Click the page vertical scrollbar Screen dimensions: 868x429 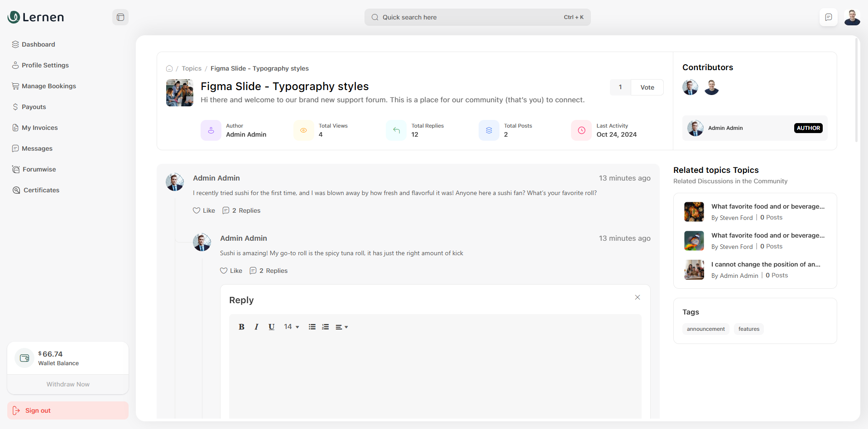tap(856, 91)
